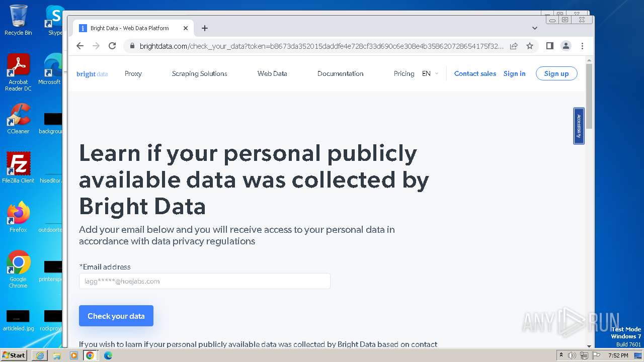Open a new tab with the plus icon

(205, 28)
